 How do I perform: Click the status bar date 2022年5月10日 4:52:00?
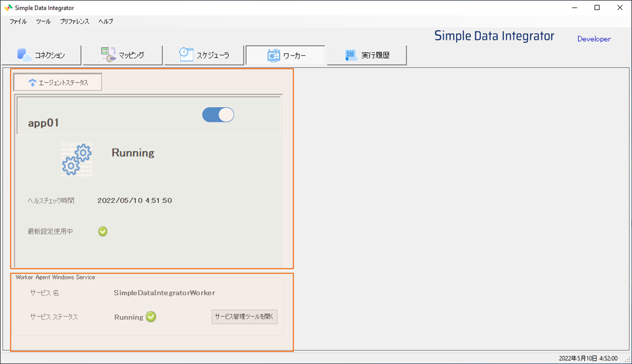click(588, 359)
